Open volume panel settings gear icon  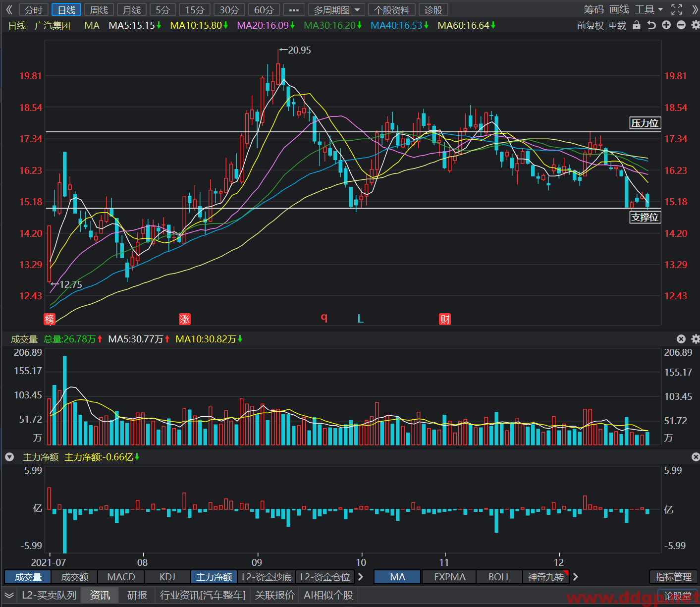695,339
